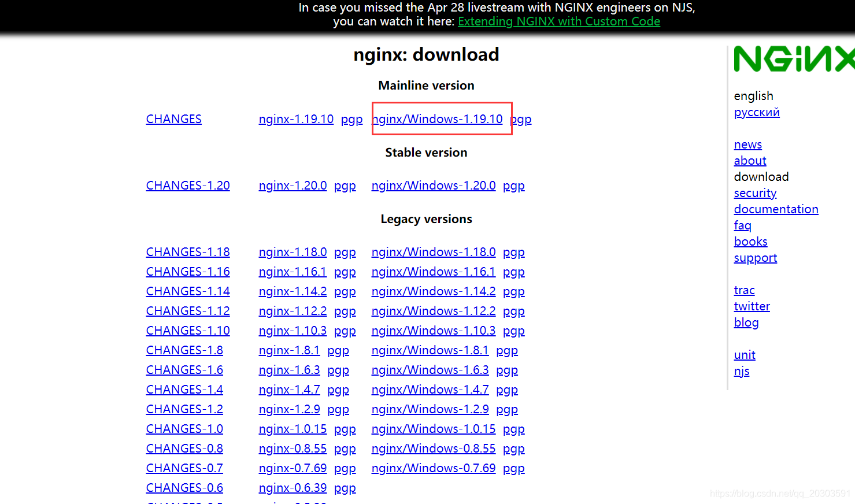The width and height of the screenshot is (855, 504).
Task: Open Extending NGINX with Custom Code link
Action: 559,21
